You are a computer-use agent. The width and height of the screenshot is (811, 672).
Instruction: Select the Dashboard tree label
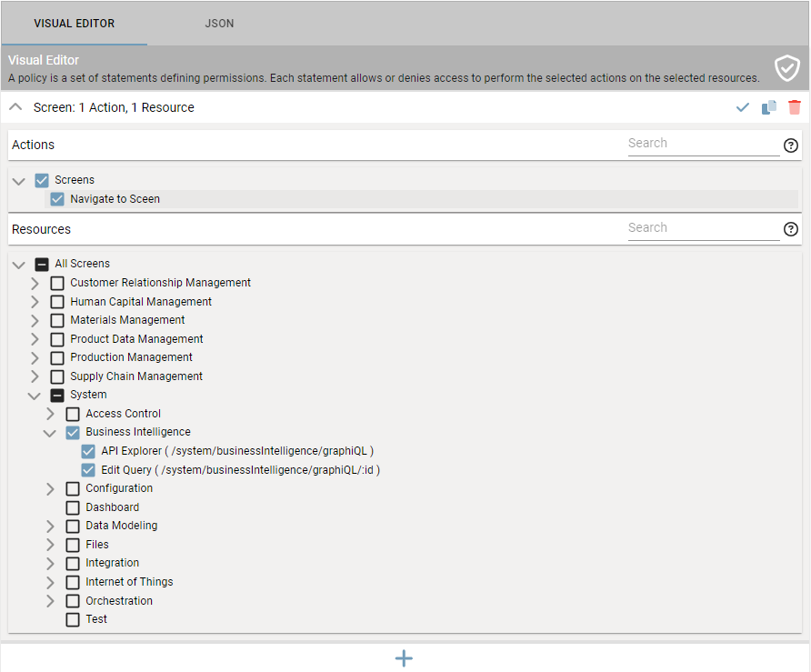pyautogui.click(x=112, y=507)
